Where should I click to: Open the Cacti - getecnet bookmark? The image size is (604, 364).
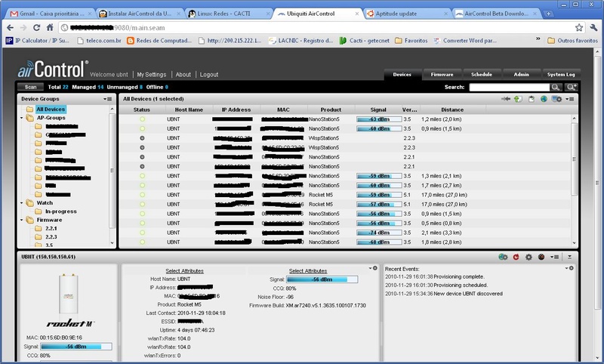pyautogui.click(x=365, y=41)
